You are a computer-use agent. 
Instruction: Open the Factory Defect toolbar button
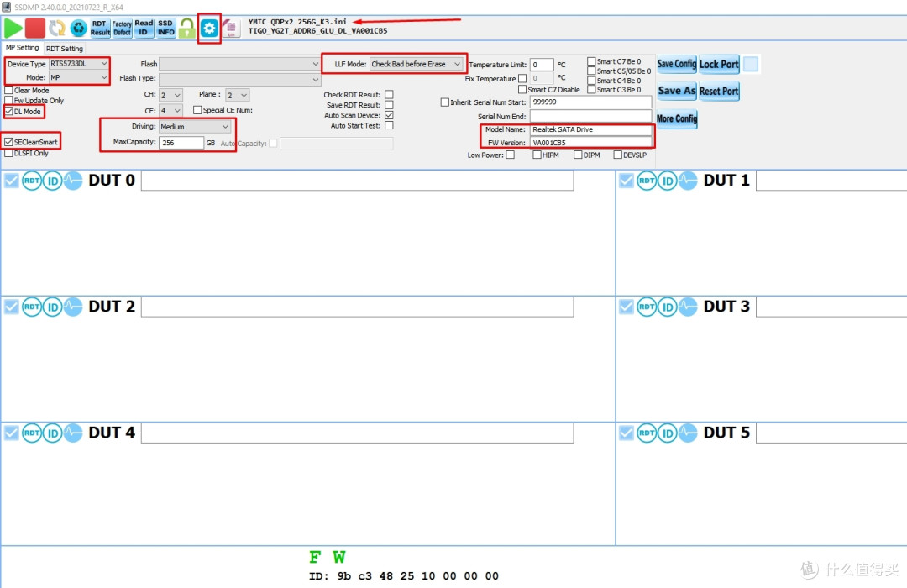122,28
